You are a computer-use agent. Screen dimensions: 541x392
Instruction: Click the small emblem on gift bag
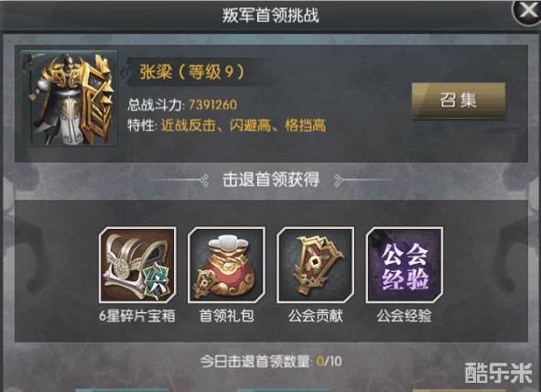[x=205, y=284]
